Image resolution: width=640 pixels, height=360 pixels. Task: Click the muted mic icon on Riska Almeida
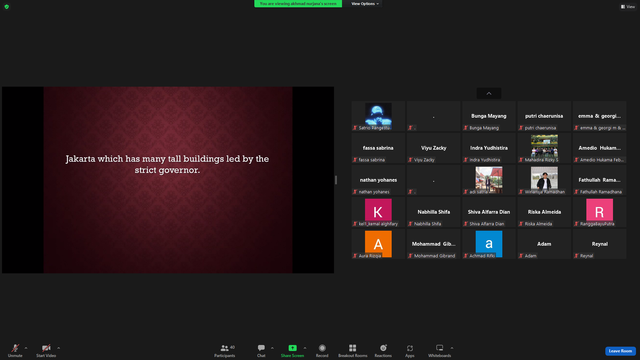[x=521, y=224]
